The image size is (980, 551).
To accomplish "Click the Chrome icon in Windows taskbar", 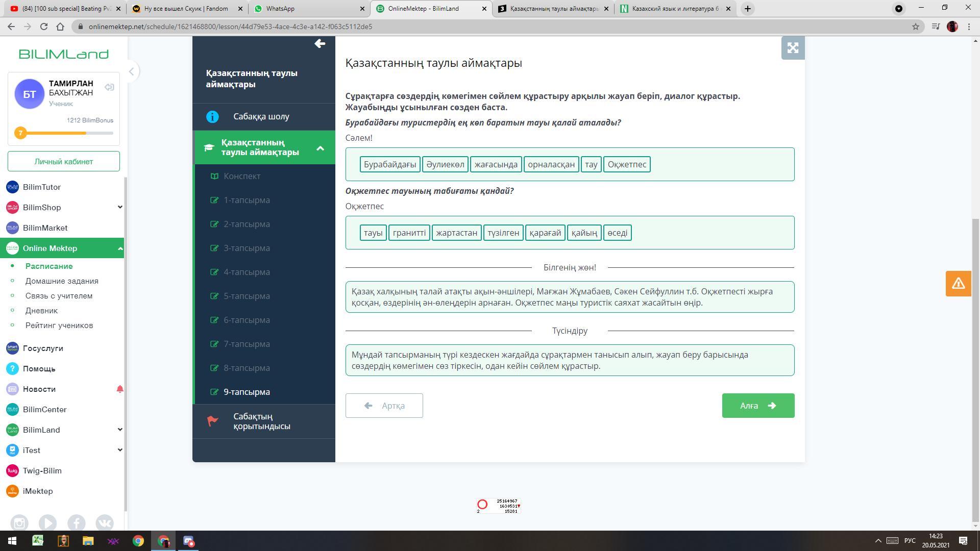I will tap(138, 541).
